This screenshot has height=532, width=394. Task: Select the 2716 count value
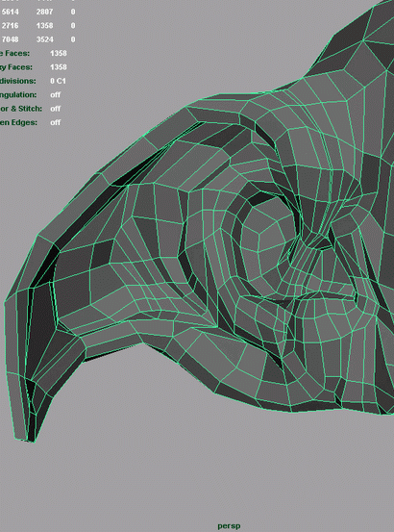coord(11,26)
